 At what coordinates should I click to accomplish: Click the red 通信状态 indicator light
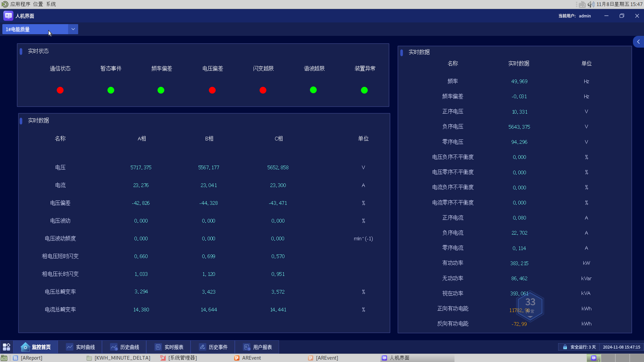[60, 90]
